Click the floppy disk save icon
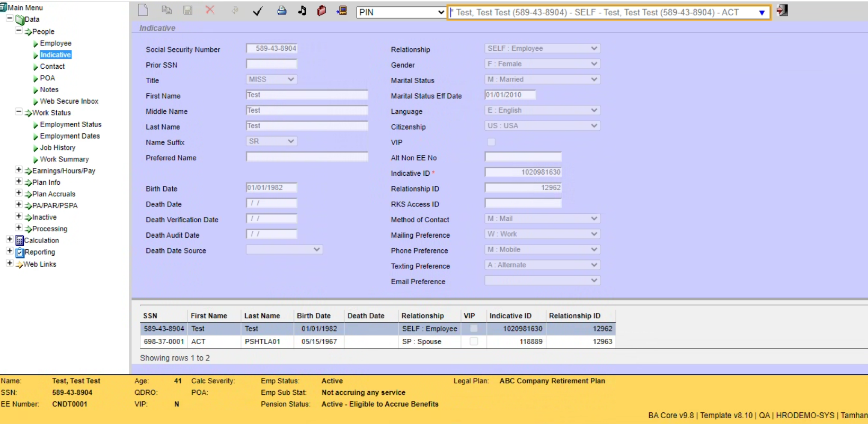Image resolution: width=868 pixels, height=424 pixels. click(188, 10)
